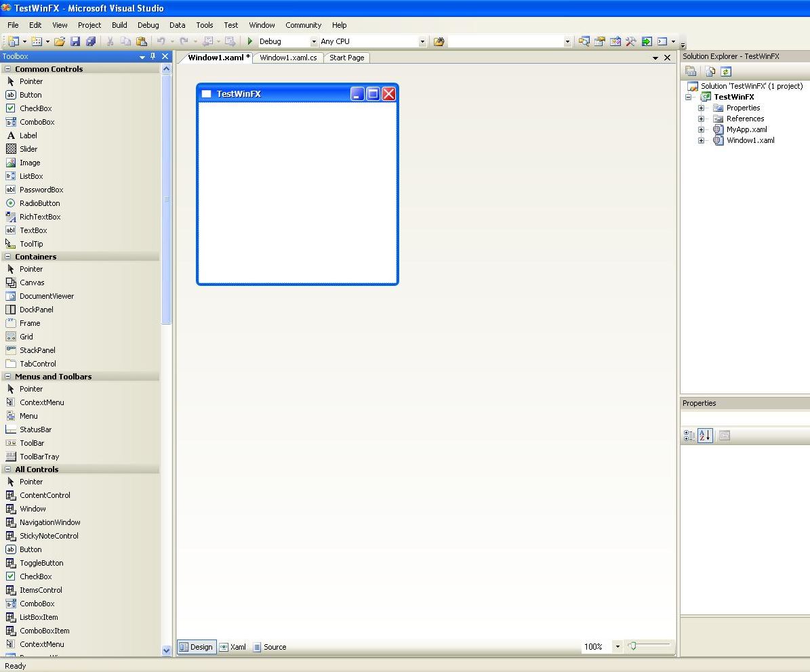Close the active document tab
Screen dimensions: 810x672
pyautogui.click(x=668, y=58)
